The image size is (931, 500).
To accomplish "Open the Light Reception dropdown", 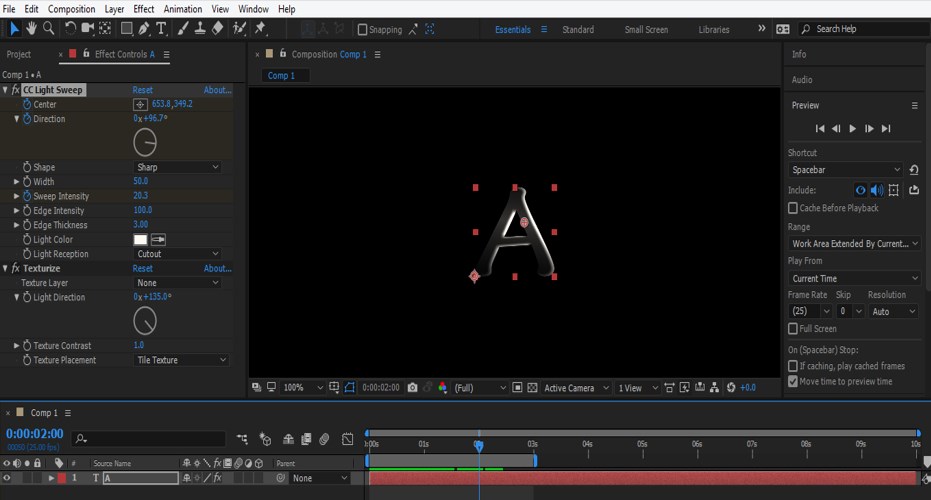I will tap(177, 254).
